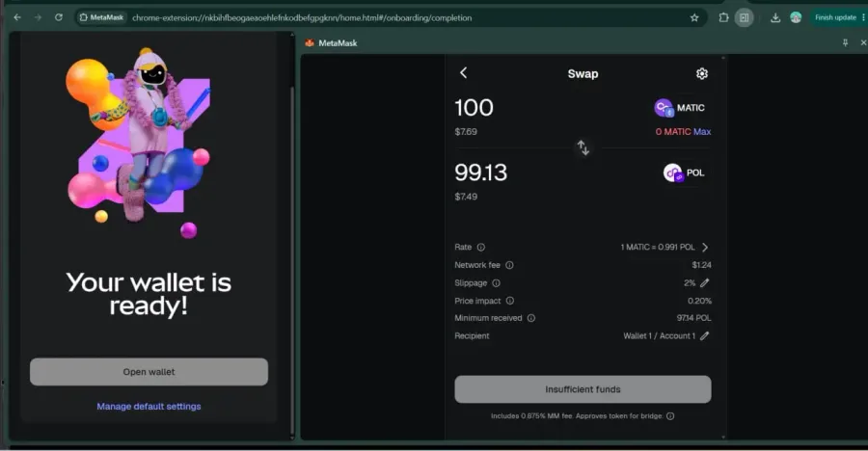Viewport: 868px width, 451px height.
Task: Show info for Minimum received
Action: pyautogui.click(x=530, y=318)
